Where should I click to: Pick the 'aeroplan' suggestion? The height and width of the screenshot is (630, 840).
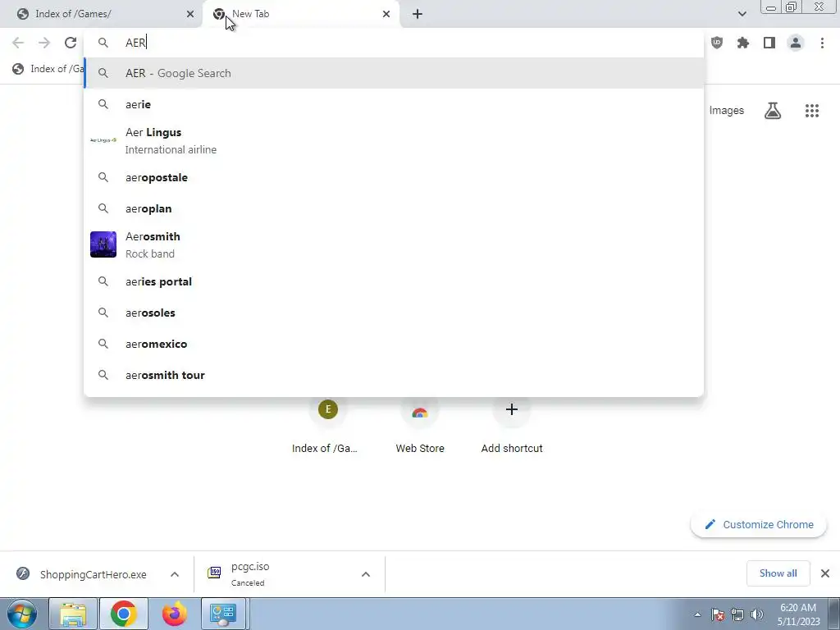[x=394, y=208]
